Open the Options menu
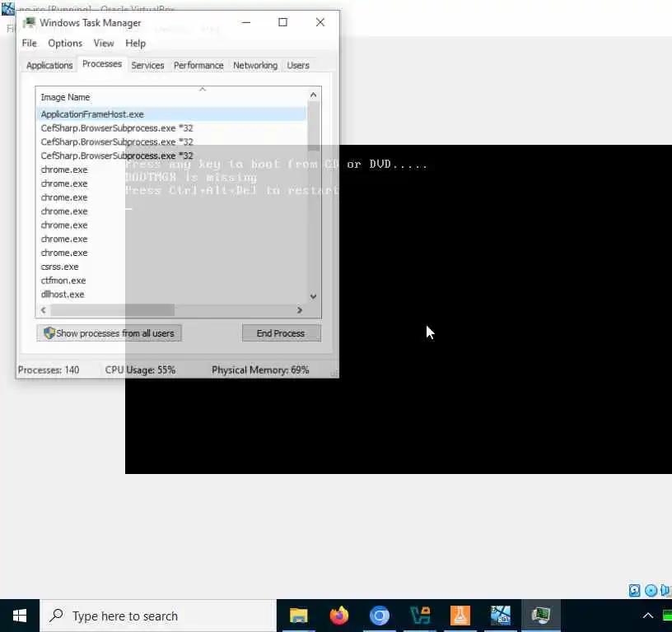 click(65, 44)
